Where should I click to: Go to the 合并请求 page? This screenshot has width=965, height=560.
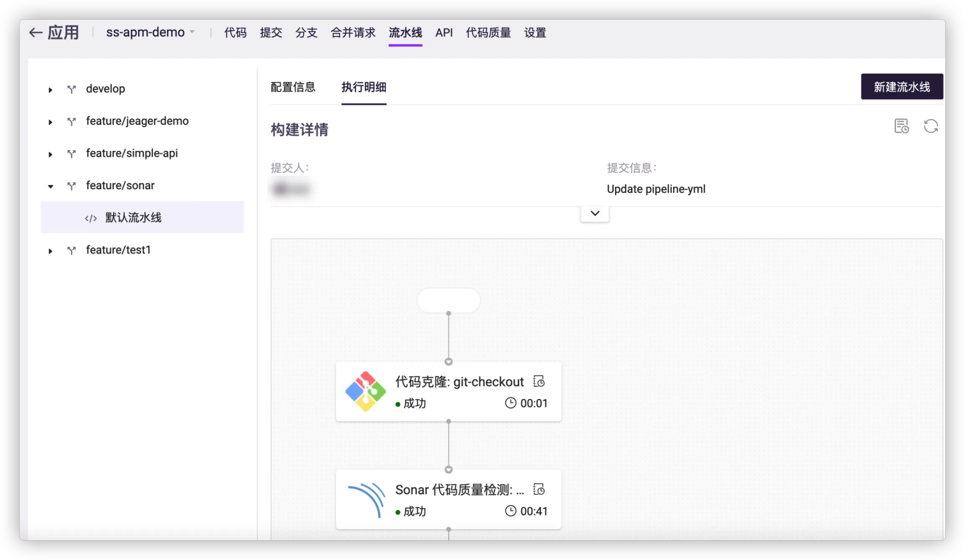point(353,32)
